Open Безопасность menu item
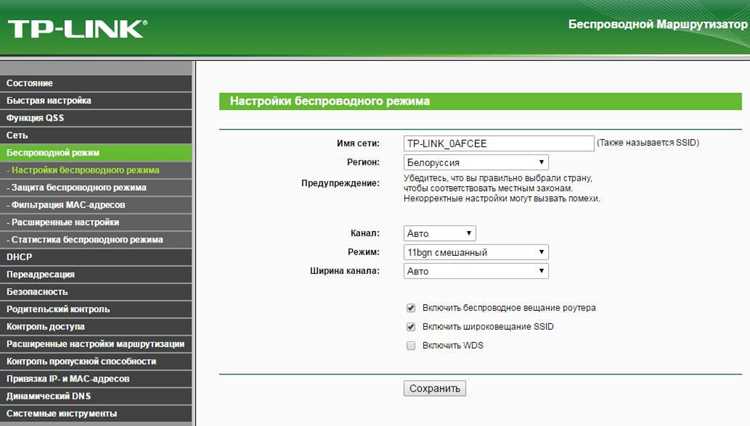750x426 pixels. 96,292
